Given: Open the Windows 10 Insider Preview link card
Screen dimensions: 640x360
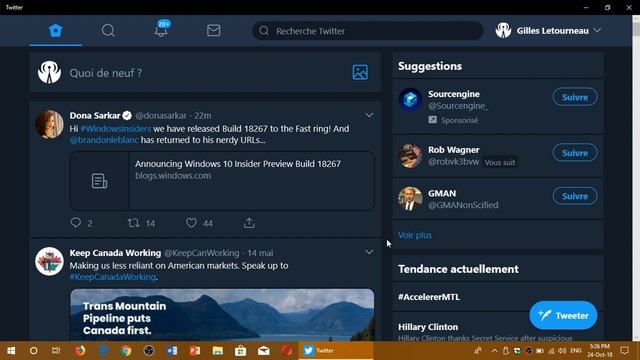Looking at the screenshot, I should point(222,181).
